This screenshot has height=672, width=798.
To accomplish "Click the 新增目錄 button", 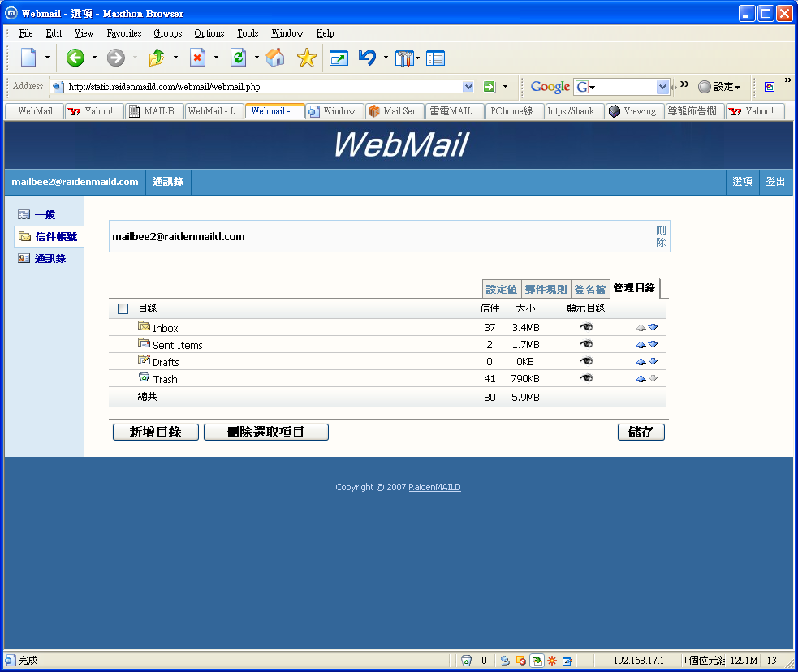I will coord(156,433).
